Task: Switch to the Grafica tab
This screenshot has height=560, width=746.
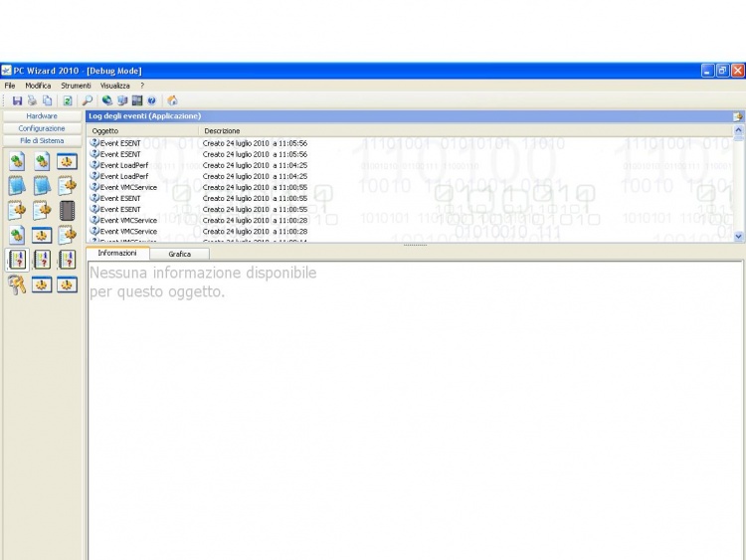Action: pos(179,255)
